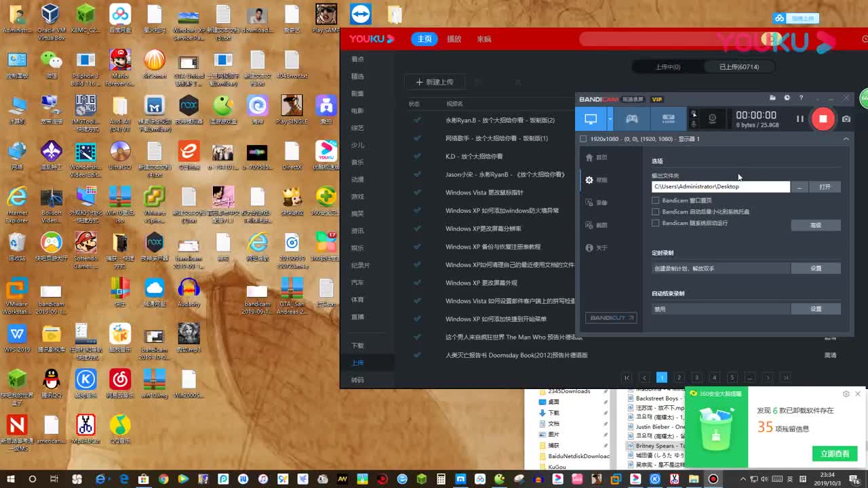Switch Bandicam to game recording mode
The height and width of the screenshot is (488, 868).
point(631,119)
